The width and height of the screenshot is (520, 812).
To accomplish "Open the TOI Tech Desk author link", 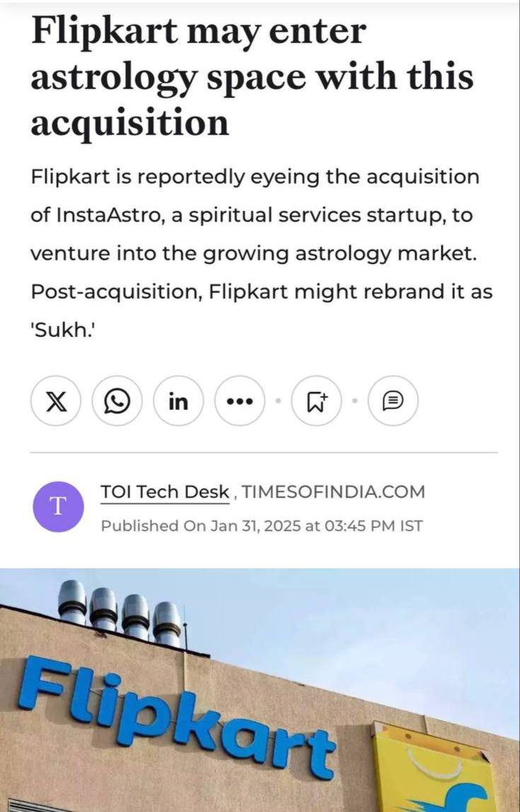I will click(165, 492).
